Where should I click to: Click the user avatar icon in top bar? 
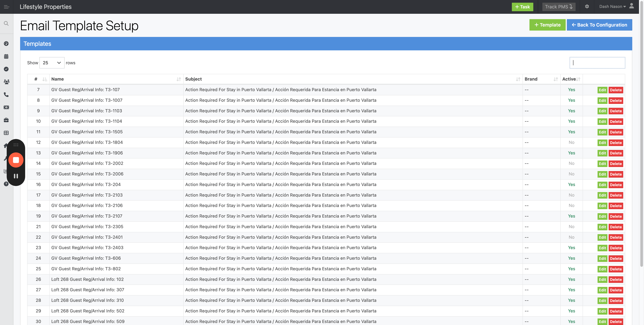tap(631, 6)
